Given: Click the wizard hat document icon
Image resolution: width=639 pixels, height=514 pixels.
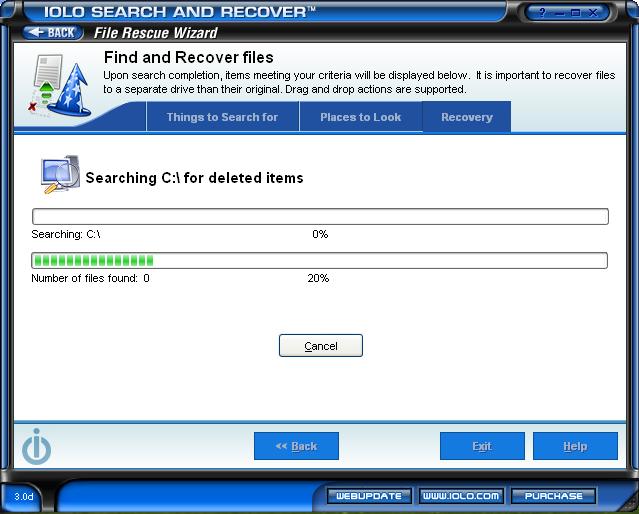Looking at the screenshot, I should 60,86.
